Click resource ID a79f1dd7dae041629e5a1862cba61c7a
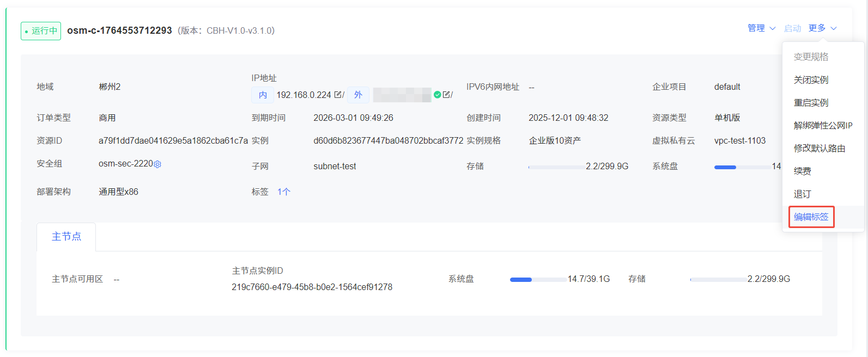 click(173, 140)
